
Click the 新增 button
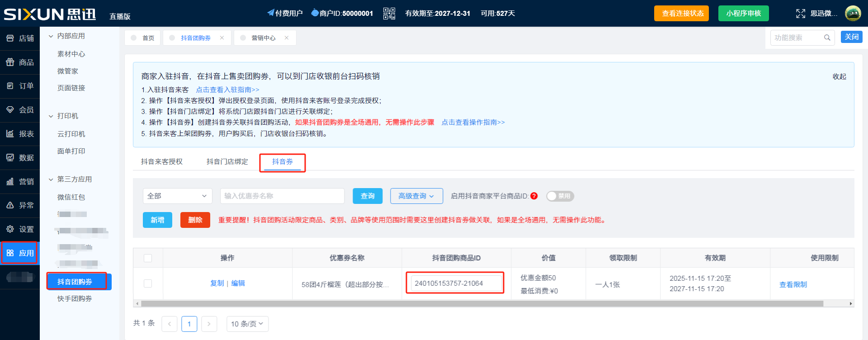click(157, 220)
